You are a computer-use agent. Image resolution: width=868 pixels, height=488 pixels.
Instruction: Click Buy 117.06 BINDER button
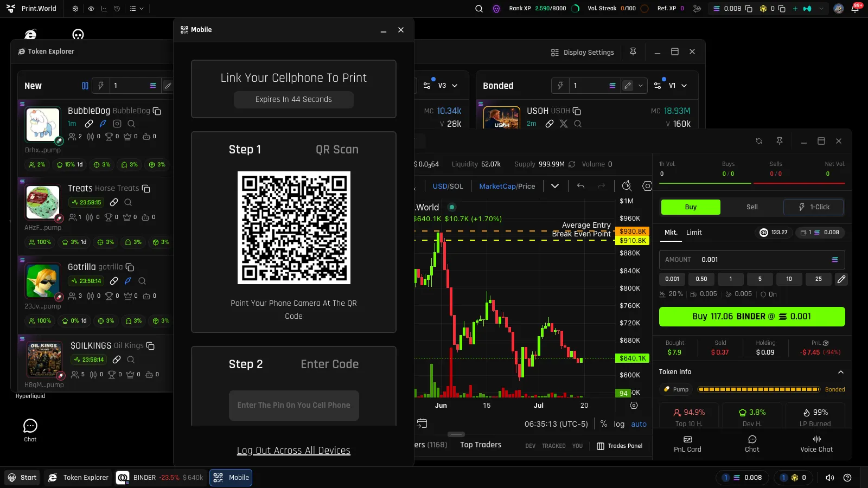(752, 317)
